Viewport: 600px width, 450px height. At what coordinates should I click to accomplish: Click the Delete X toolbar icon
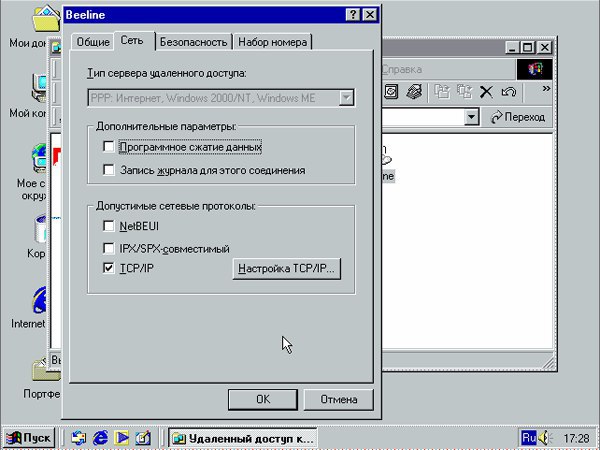click(486, 92)
